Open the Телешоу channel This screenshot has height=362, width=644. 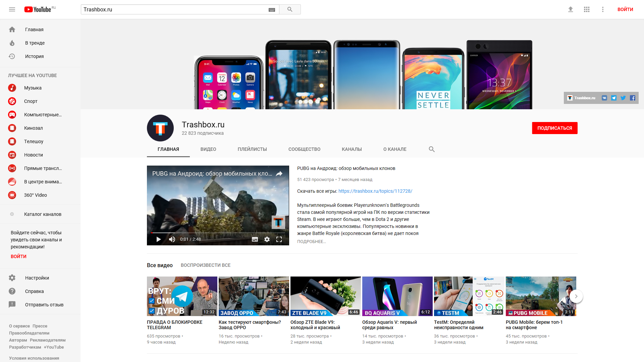40,141
